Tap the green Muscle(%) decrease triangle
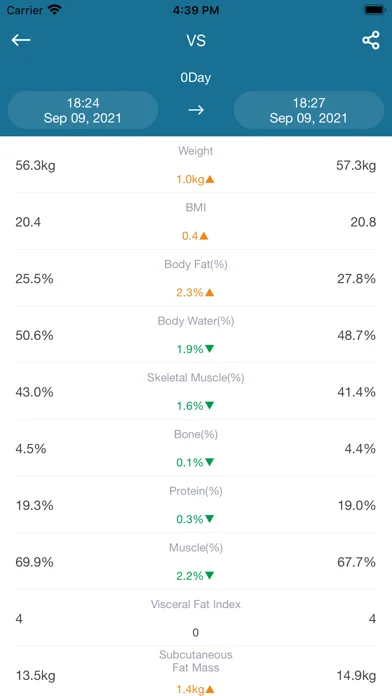This screenshot has height=696, width=392. click(210, 576)
